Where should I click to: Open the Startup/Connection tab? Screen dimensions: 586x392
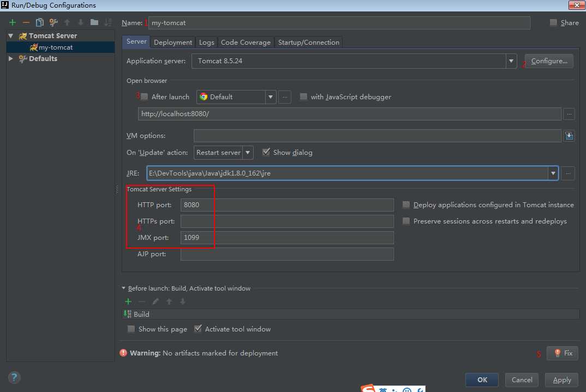(309, 43)
